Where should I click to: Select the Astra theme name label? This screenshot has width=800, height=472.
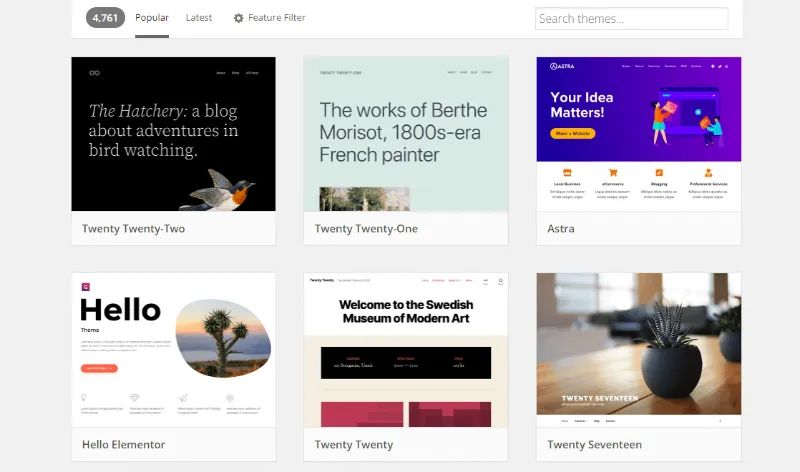coord(561,229)
